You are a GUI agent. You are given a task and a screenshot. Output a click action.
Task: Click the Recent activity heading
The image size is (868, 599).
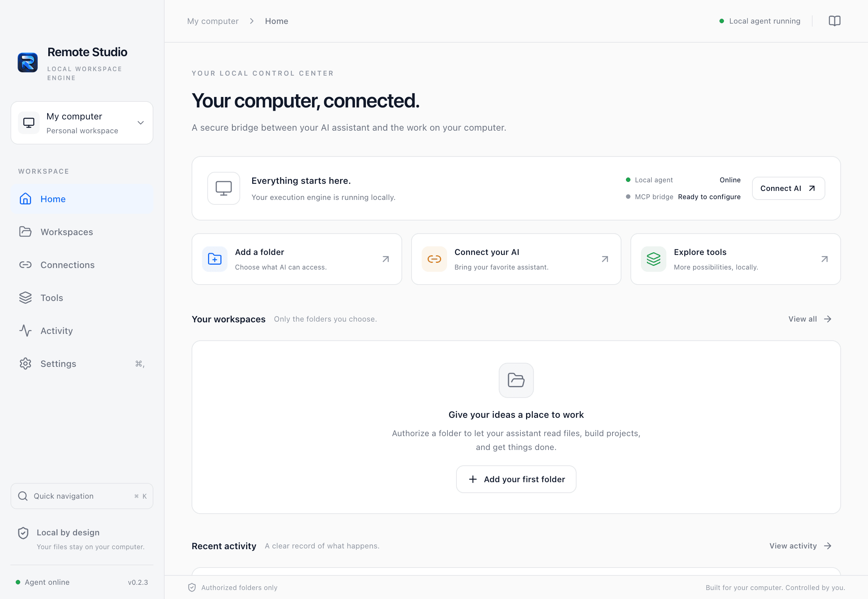point(224,546)
